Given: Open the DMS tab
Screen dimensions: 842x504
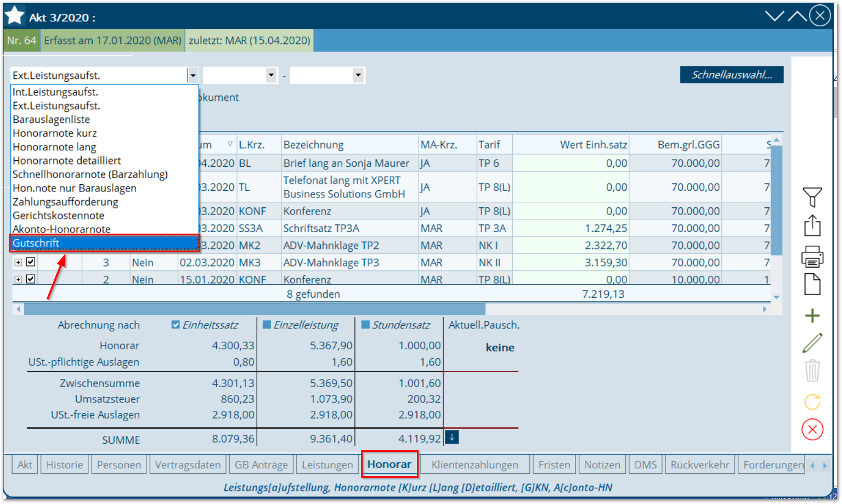Looking at the screenshot, I should [646, 465].
